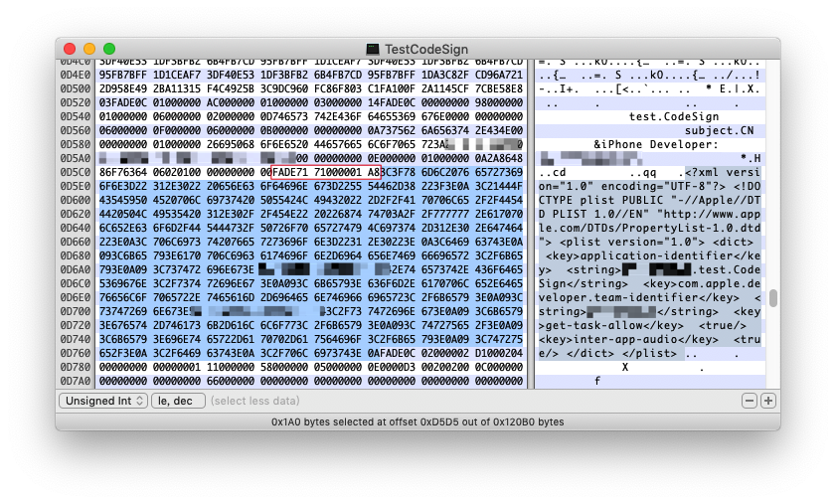
Task: Click ASCII line with 'DTDs/PropertyList-1.0.dtd'
Action: (649, 228)
